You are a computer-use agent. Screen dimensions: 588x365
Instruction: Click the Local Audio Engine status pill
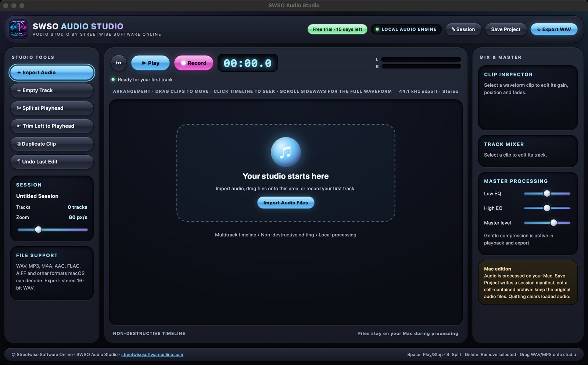(406, 29)
